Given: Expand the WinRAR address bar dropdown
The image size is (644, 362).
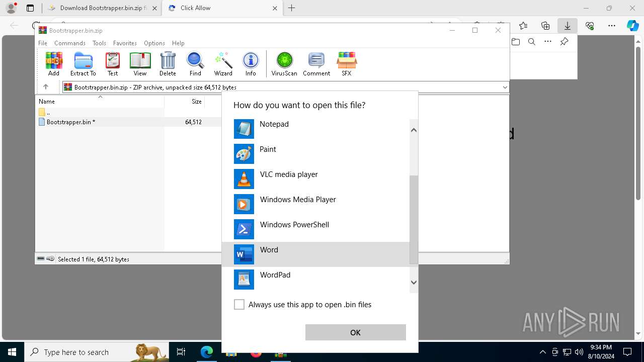Looking at the screenshot, I should [505, 87].
